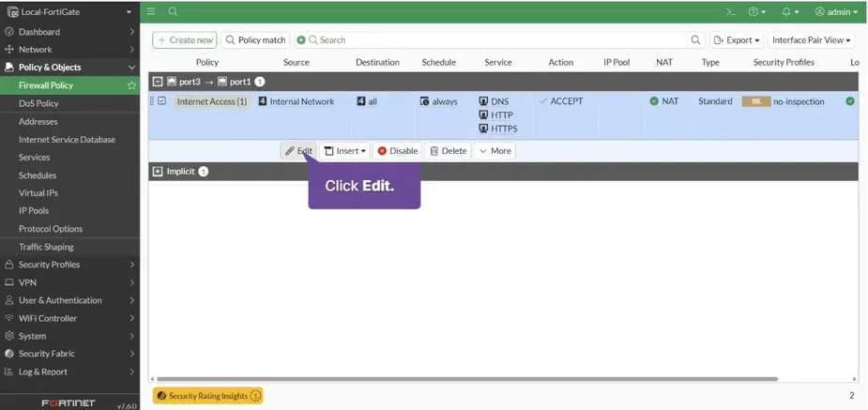Viewport: 868px width, 410px height.
Task: Click the port3 interface icon
Action: [x=172, y=82]
